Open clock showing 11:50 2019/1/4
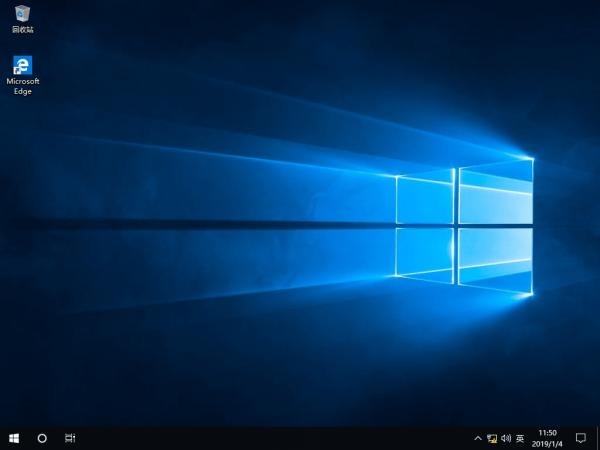The height and width of the screenshot is (450, 600). pyautogui.click(x=547, y=439)
